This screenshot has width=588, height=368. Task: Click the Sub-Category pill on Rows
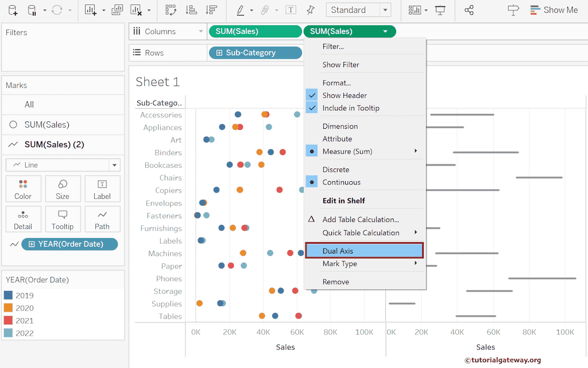[254, 53]
